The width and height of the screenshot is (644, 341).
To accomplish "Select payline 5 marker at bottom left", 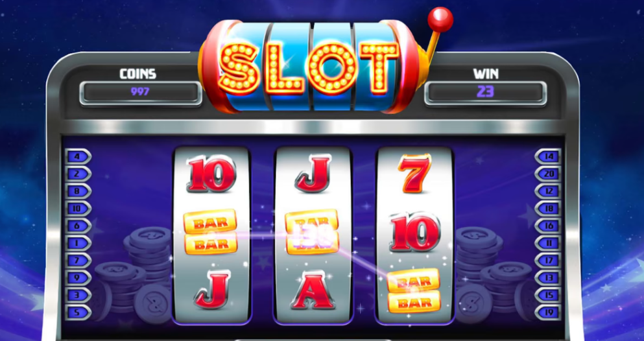I will [78, 312].
